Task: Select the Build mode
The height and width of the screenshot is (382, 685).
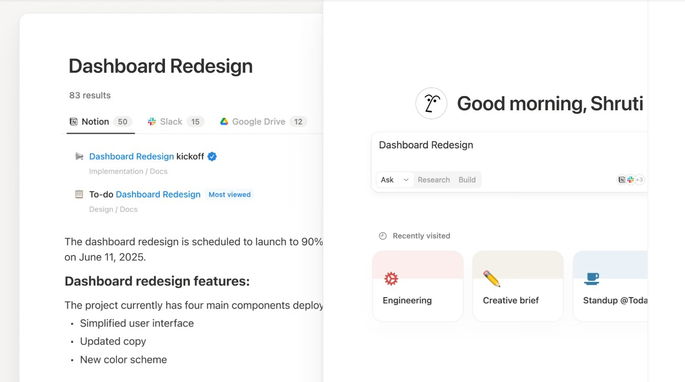Action: pyautogui.click(x=467, y=180)
